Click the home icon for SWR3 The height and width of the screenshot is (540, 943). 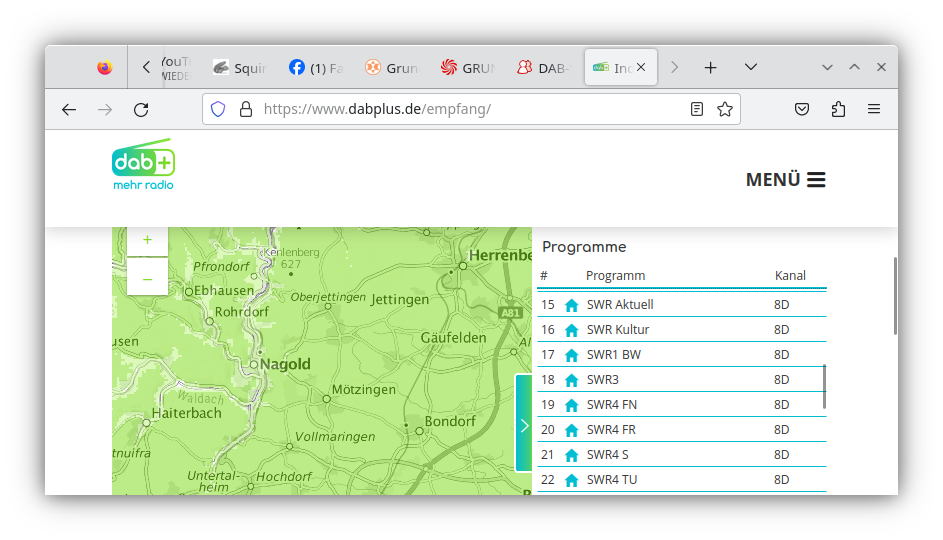click(x=571, y=380)
